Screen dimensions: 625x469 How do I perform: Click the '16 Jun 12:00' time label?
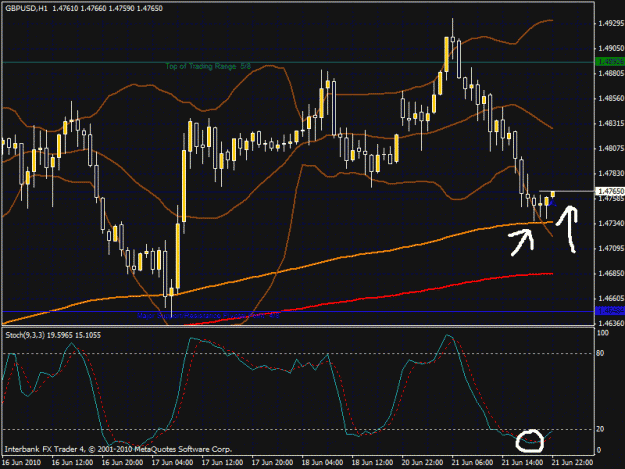point(73,463)
